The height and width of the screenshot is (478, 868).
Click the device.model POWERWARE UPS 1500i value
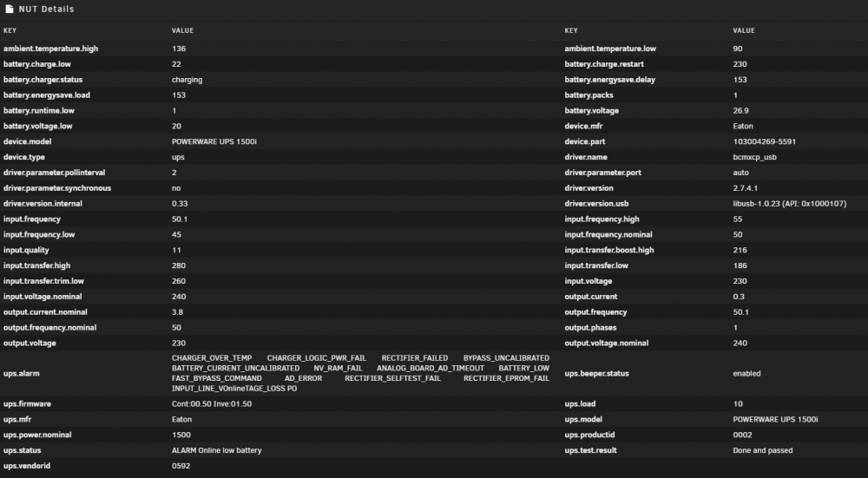[x=214, y=141]
